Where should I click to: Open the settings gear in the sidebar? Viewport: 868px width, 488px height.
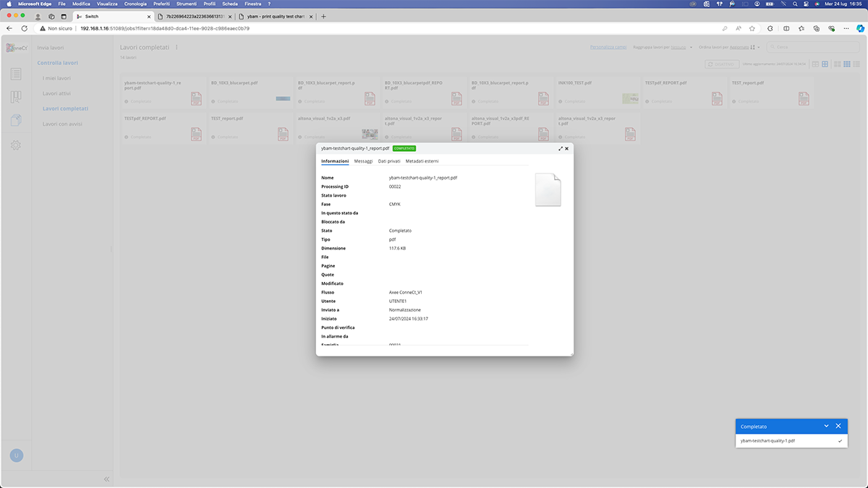[16, 145]
